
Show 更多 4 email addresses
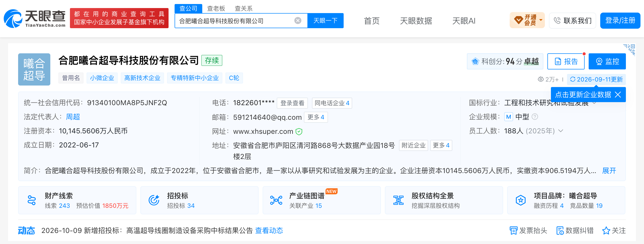[x=316, y=117]
